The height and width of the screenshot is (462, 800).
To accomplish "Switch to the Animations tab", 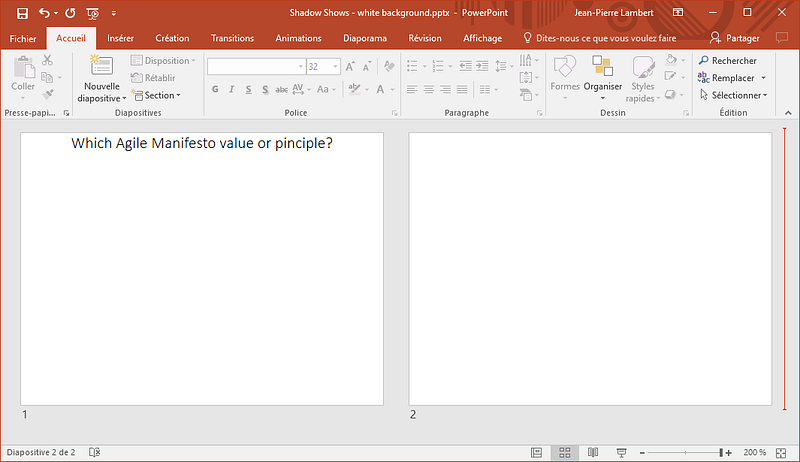I will click(x=298, y=38).
